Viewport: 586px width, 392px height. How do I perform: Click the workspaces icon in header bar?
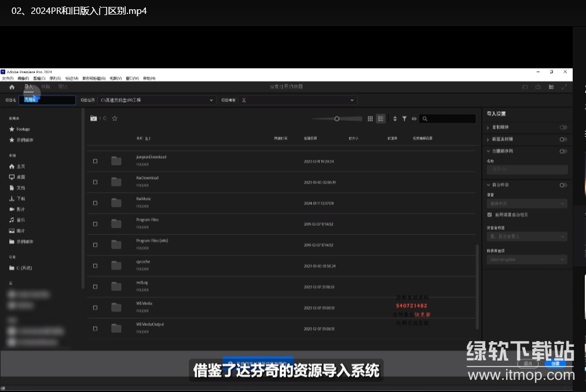(x=525, y=87)
